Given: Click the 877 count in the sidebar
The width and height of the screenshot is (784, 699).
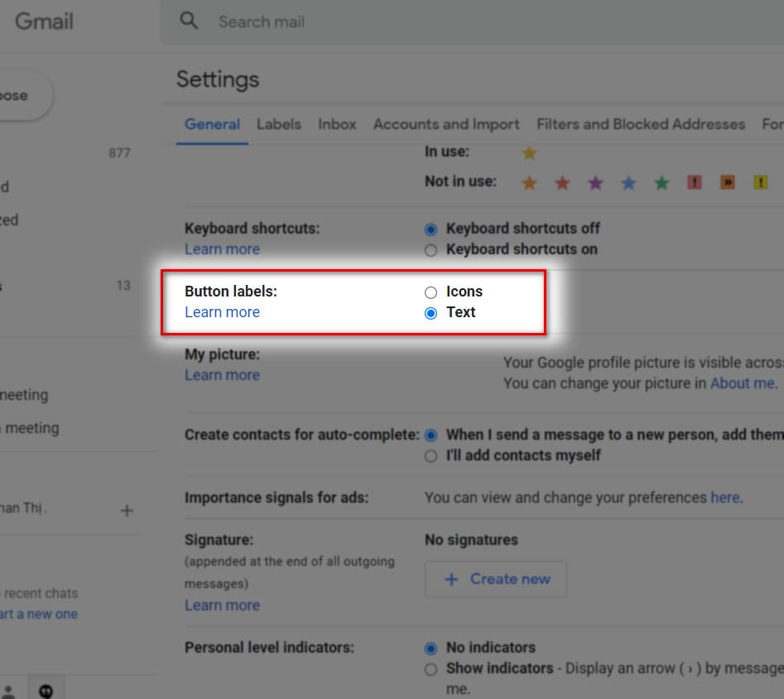Looking at the screenshot, I should click(119, 153).
